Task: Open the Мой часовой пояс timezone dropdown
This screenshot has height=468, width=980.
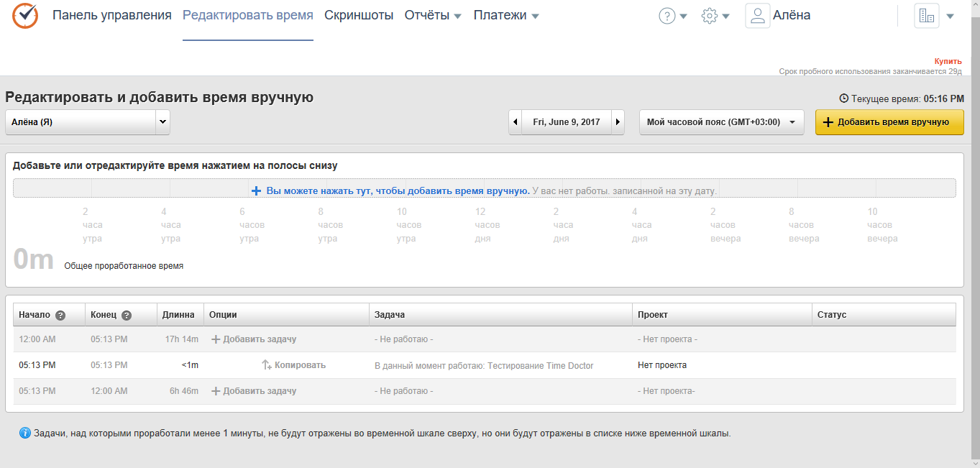Action: [721, 122]
